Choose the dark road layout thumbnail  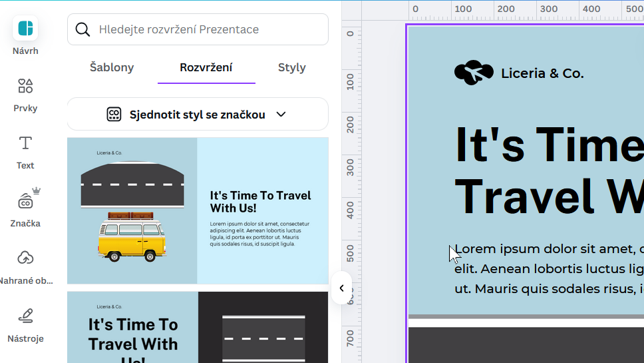tap(198, 328)
